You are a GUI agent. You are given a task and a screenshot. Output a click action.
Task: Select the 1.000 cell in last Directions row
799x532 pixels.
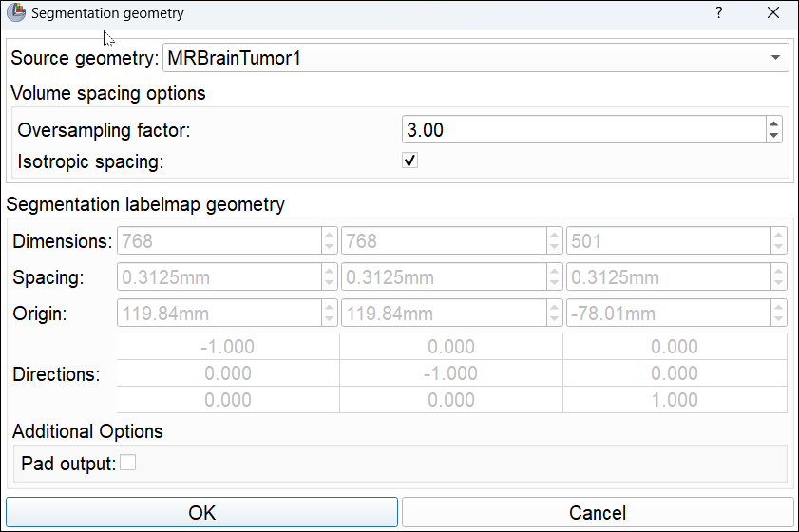[675, 400]
